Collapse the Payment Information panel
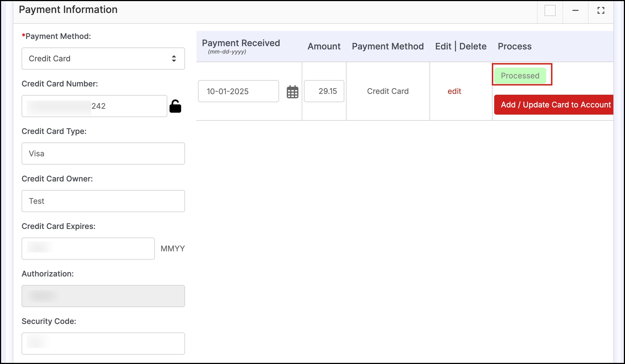This screenshot has height=364, width=625. [575, 11]
